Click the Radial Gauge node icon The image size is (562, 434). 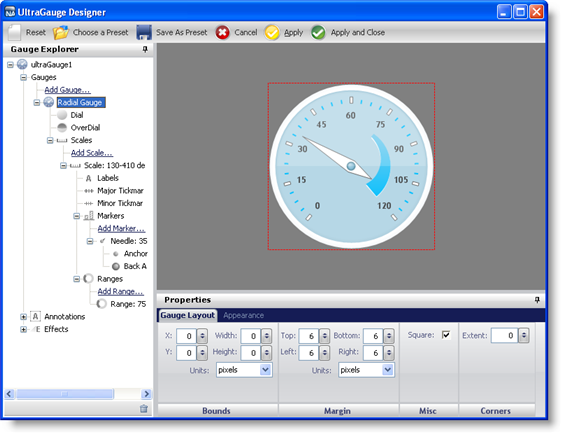pos(49,102)
